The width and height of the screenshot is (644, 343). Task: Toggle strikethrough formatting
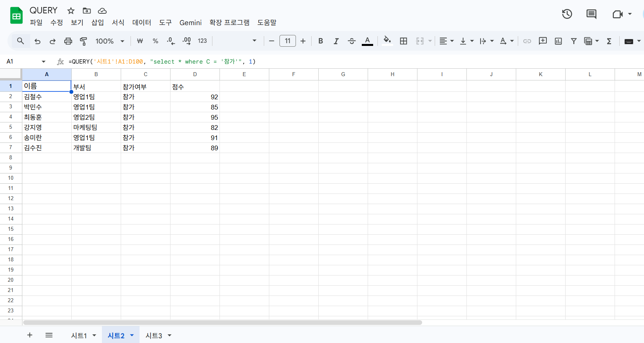(x=352, y=41)
